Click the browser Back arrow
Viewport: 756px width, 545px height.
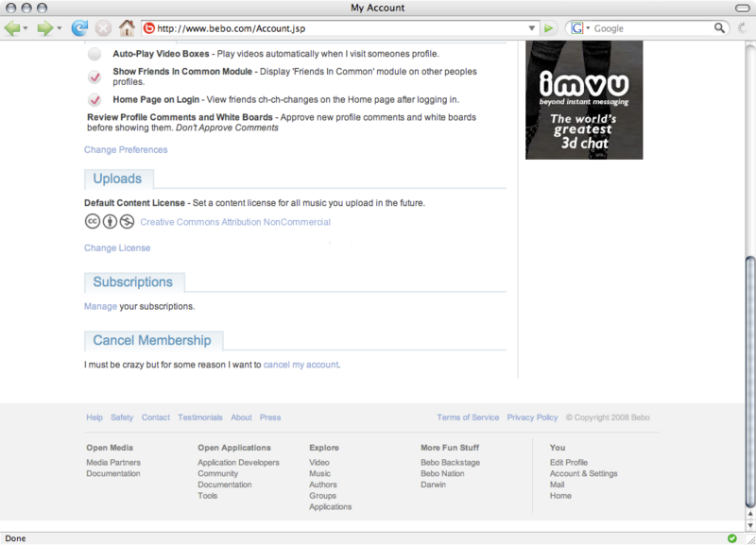click(x=12, y=28)
